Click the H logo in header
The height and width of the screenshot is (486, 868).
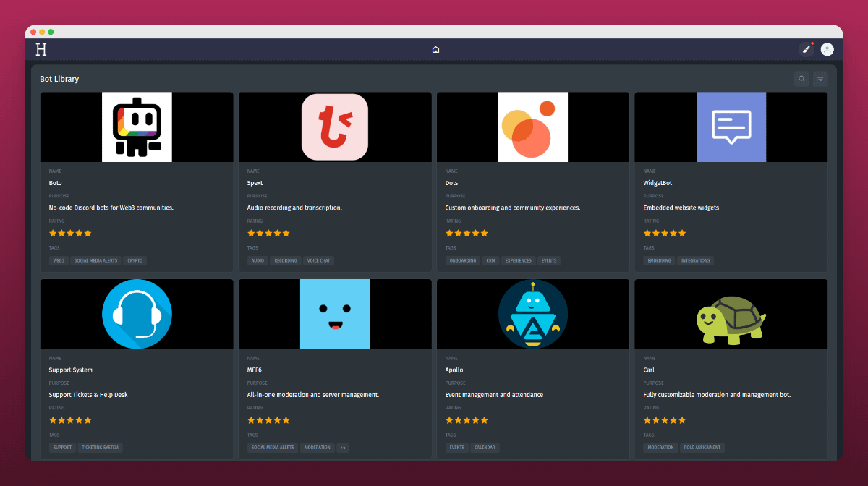click(41, 49)
